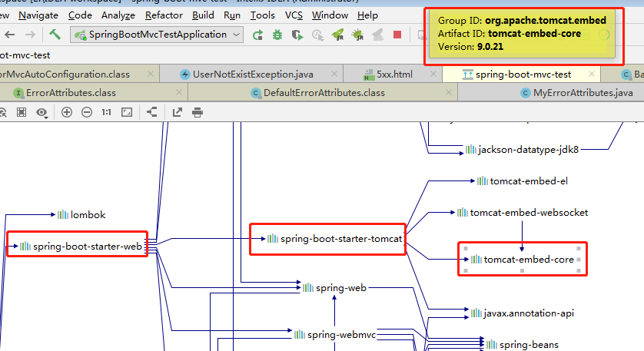Toggle diagram visibility eye dropdown
The image size is (644, 351).
pyautogui.click(x=42, y=112)
